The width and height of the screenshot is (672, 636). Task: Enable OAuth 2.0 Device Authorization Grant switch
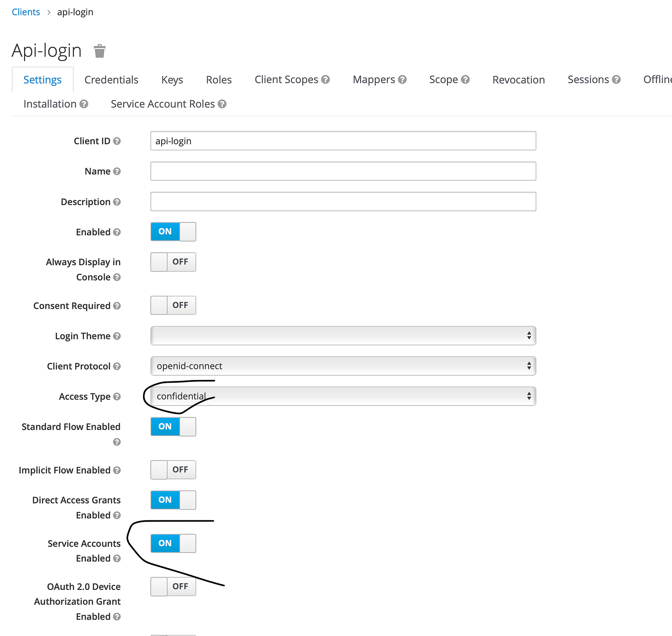point(173,587)
